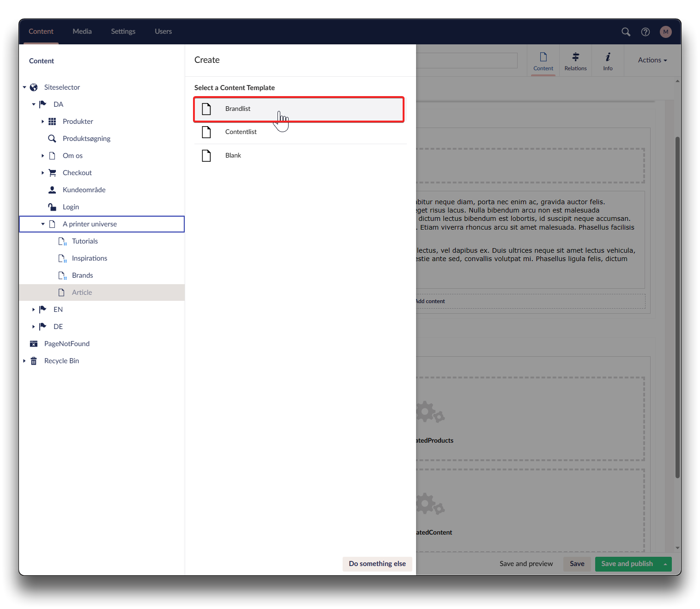Viewport: 700px width, 609px height.
Task: Switch to the Settings section
Action: [123, 31]
